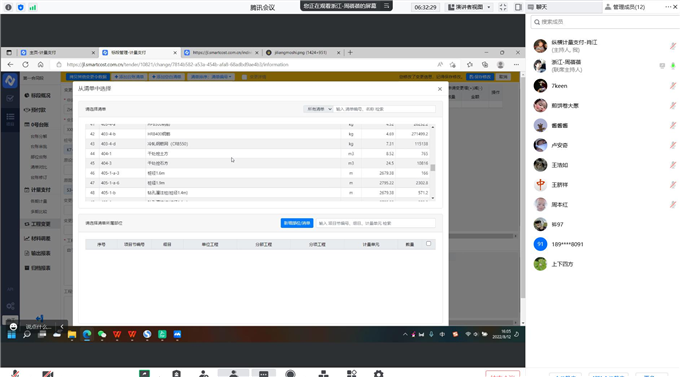Close the 从清单中选择 dialog
Image resolution: width=680 pixels, height=377 pixels.
tap(440, 89)
